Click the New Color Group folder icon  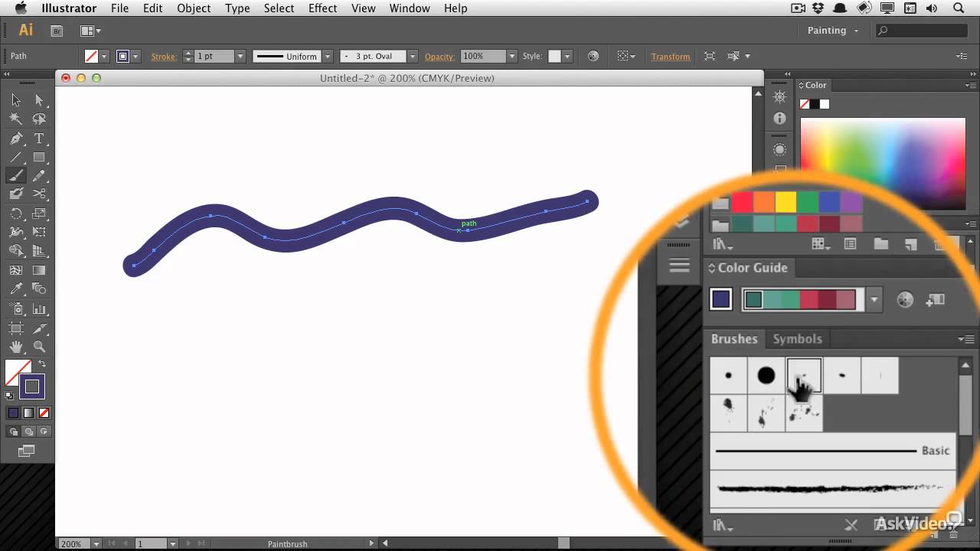(x=881, y=244)
